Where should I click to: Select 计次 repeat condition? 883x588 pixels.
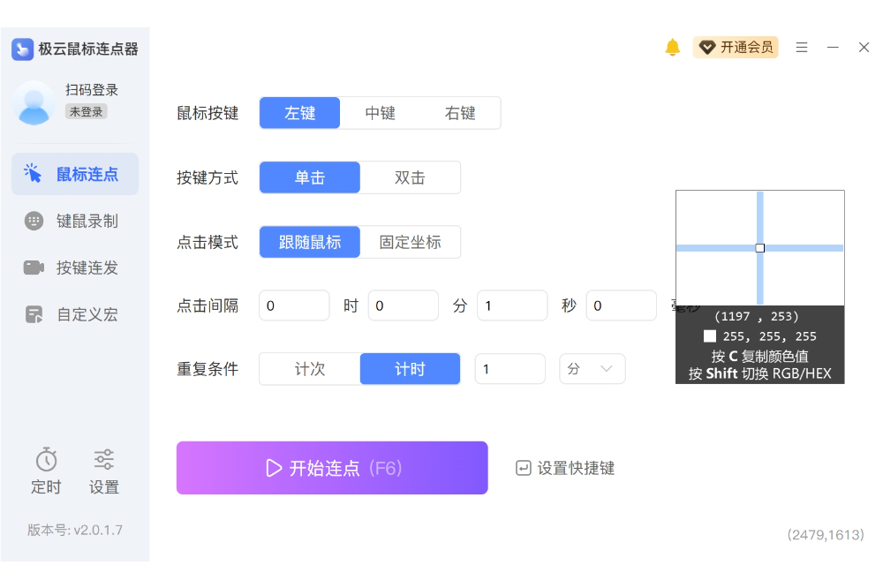coord(310,369)
